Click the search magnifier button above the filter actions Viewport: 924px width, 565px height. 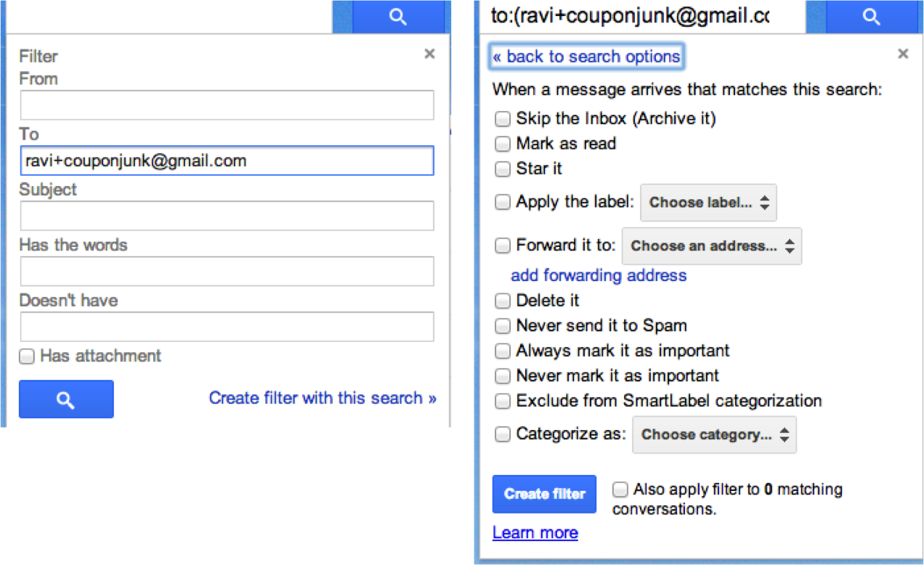coord(870,17)
